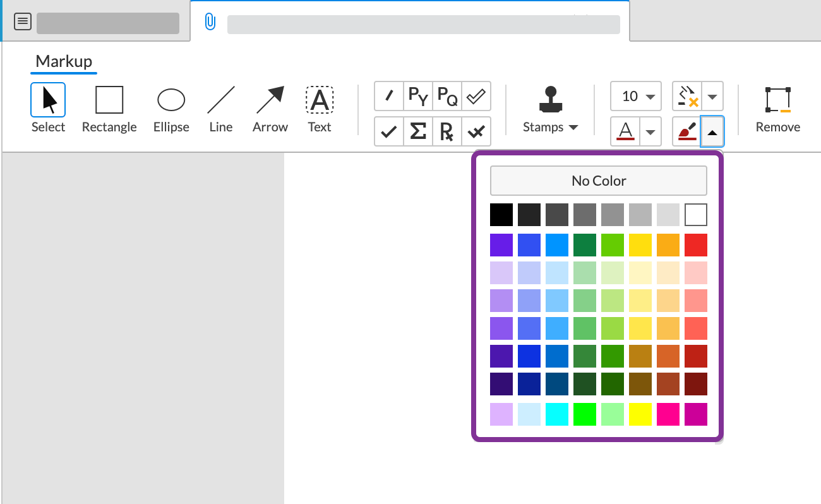
Task: Choose the Ellipse shape tool
Action: click(x=171, y=109)
